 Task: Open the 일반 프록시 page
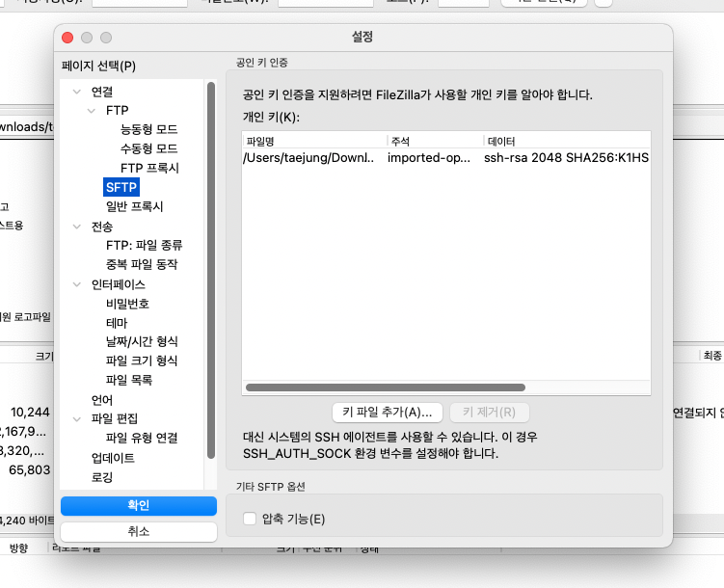(x=134, y=206)
